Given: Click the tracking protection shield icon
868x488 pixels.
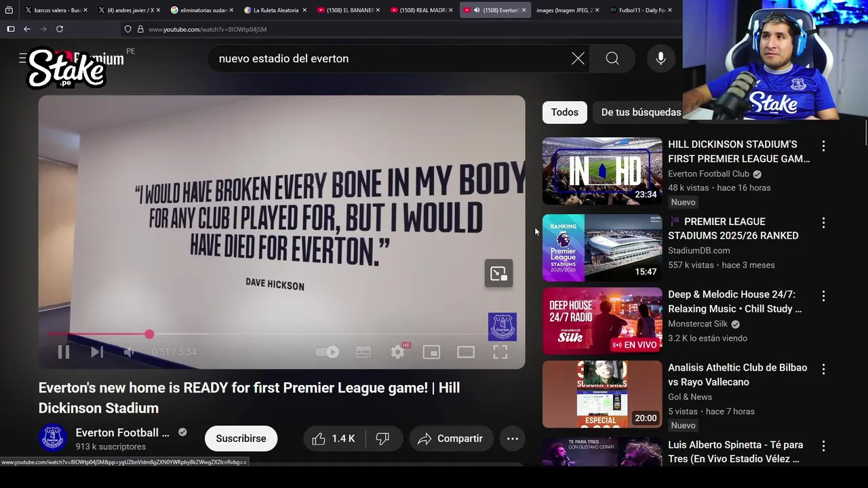Looking at the screenshot, I should click(127, 29).
